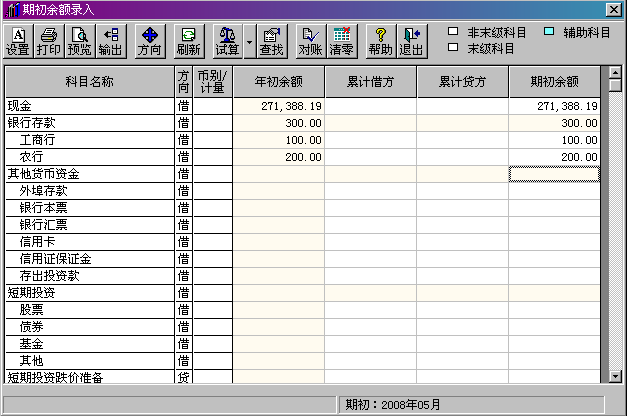Select the 银行汇票 sub-account
Image resolution: width=627 pixels, height=416 pixels.
(x=90, y=225)
